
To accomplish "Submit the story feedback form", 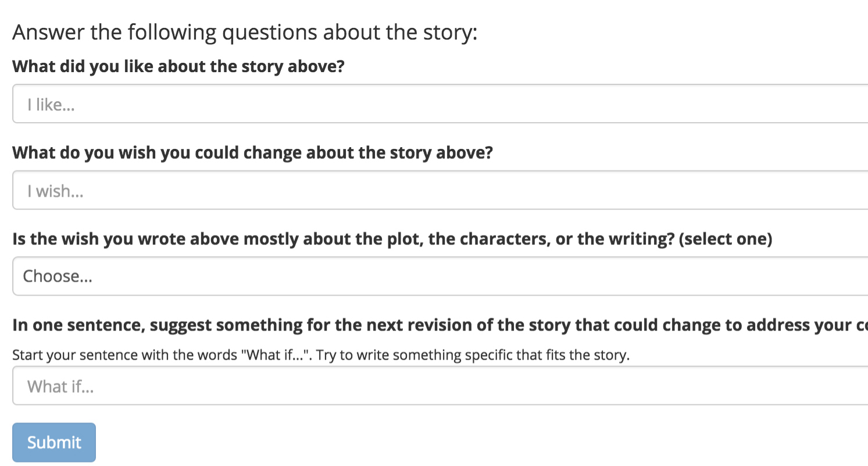I will [x=54, y=442].
